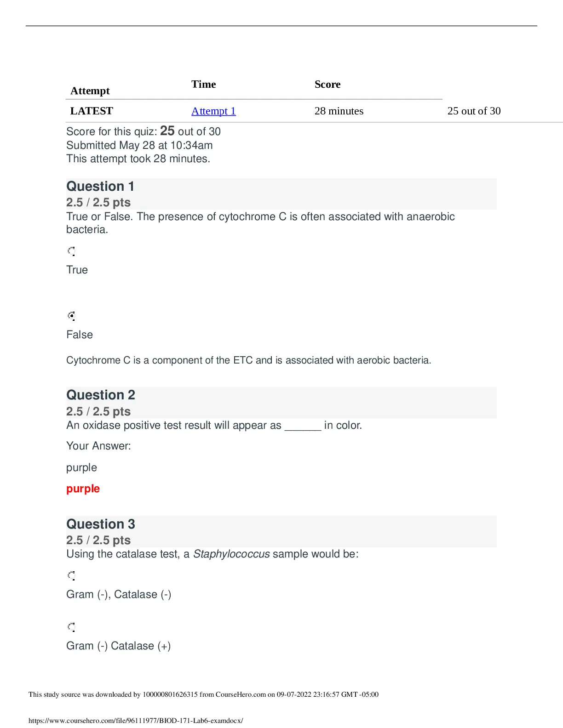Choose Gram (-), Catalase (-) radio option
The height and width of the screenshot is (728, 563).
click(x=71, y=575)
